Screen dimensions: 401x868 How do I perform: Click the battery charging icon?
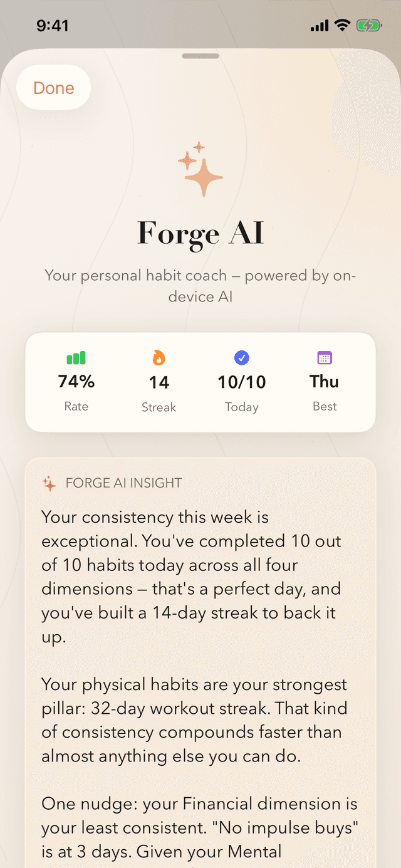click(x=368, y=26)
